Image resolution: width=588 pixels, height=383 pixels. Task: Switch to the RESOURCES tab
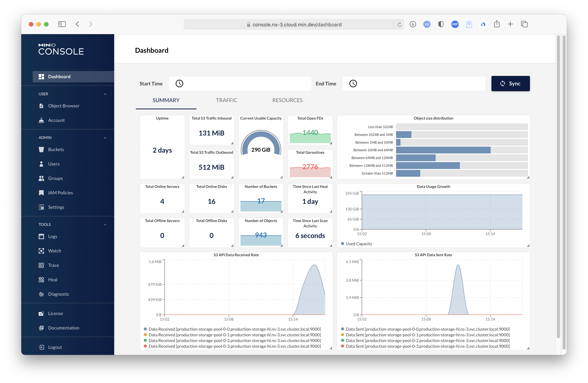point(287,100)
